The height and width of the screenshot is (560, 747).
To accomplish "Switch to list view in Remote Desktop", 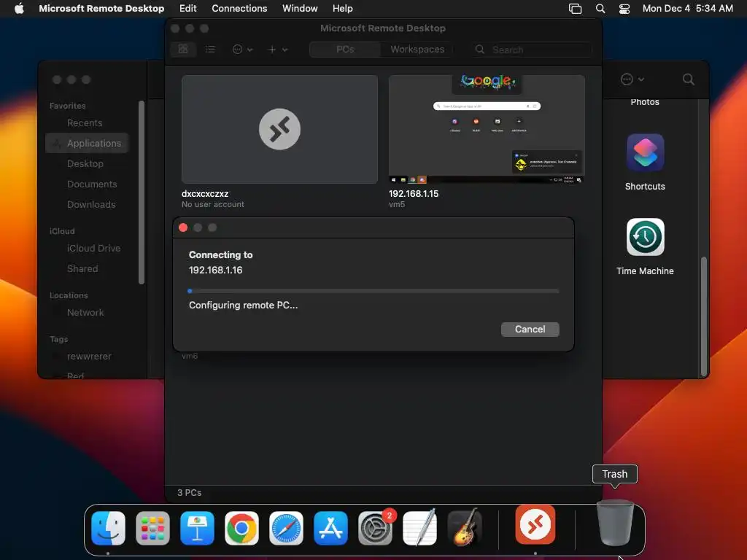I will (210, 49).
